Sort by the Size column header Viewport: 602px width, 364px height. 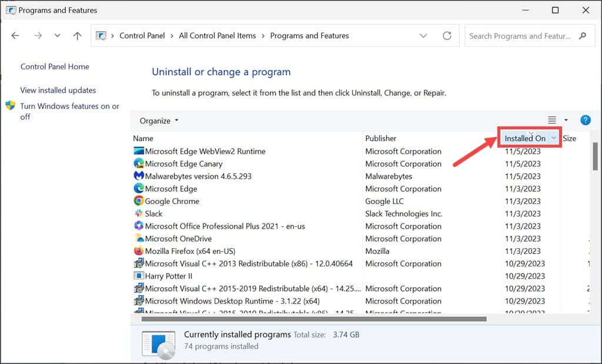569,138
